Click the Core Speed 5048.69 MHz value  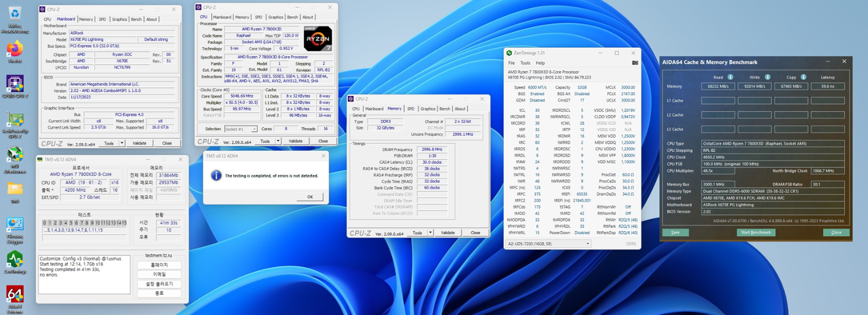pos(242,96)
